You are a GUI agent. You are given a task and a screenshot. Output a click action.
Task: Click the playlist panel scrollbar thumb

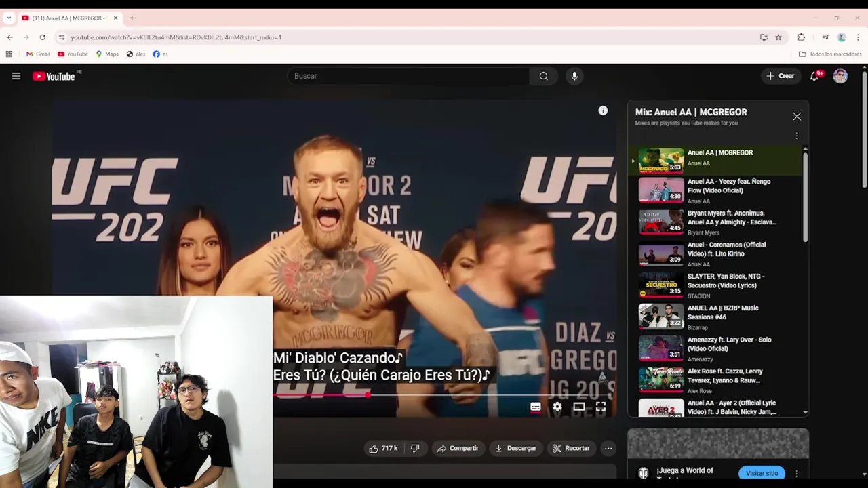coord(806,197)
